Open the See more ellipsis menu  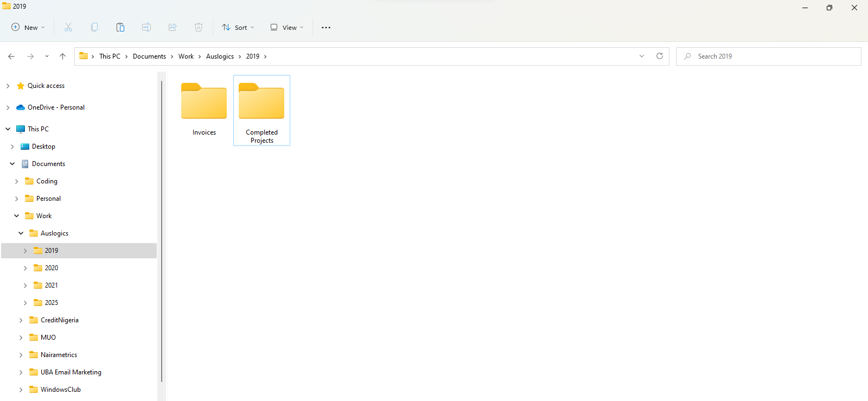tap(326, 27)
